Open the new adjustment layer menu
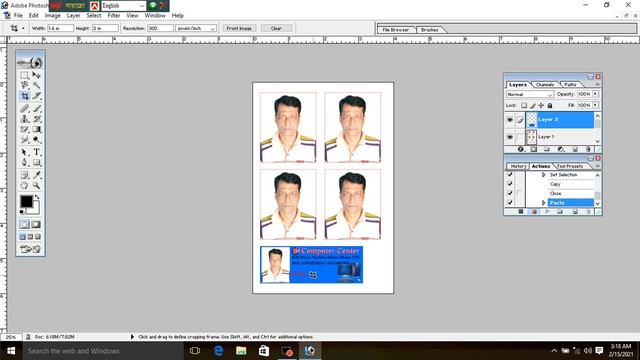The image size is (640, 360). tap(561, 149)
